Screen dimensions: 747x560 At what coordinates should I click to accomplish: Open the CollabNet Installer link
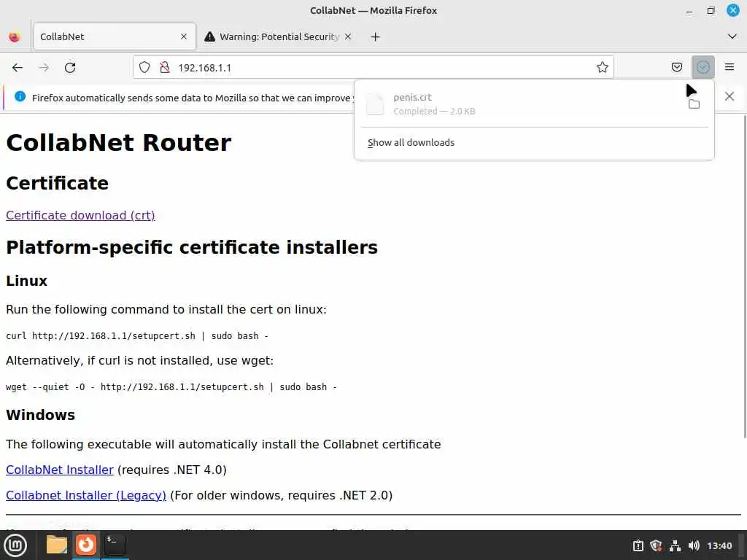[60, 470]
